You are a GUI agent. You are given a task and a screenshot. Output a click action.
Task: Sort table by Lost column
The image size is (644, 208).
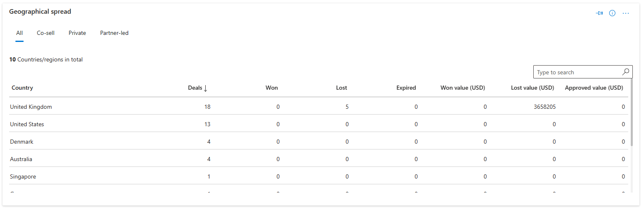pyautogui.click(x=342, y=88)
